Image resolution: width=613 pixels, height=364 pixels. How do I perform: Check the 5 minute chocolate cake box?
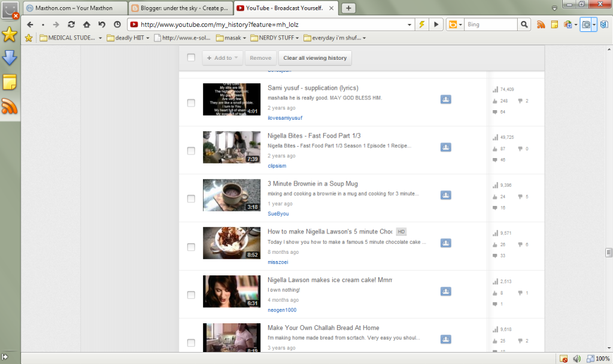(x=191, y=247)
